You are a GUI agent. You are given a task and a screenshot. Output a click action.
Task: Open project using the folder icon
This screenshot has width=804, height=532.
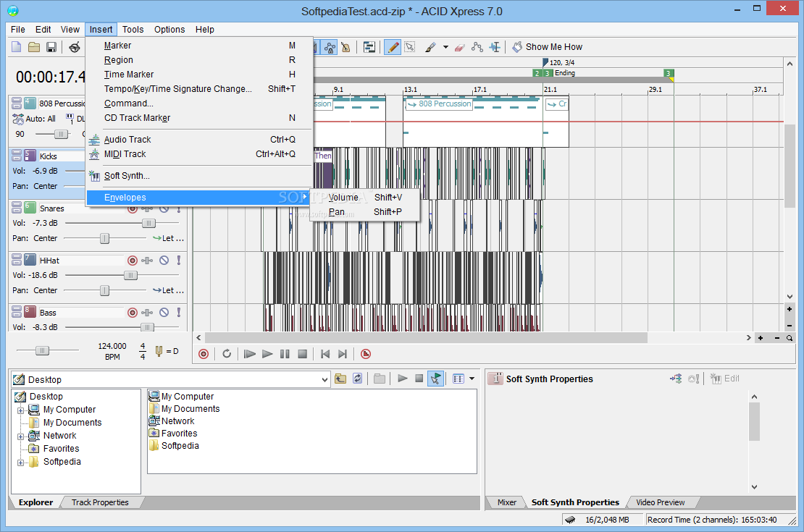point(34,47)
